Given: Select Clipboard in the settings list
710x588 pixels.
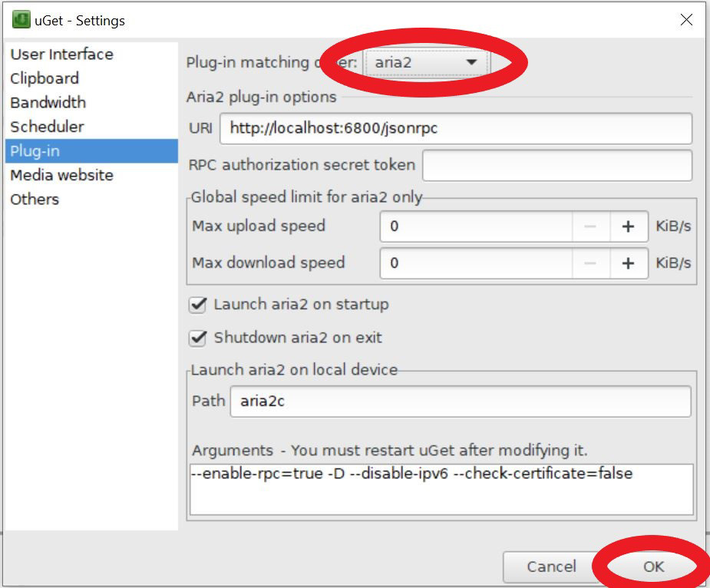Looking at the screenshot, I should 91,78.
